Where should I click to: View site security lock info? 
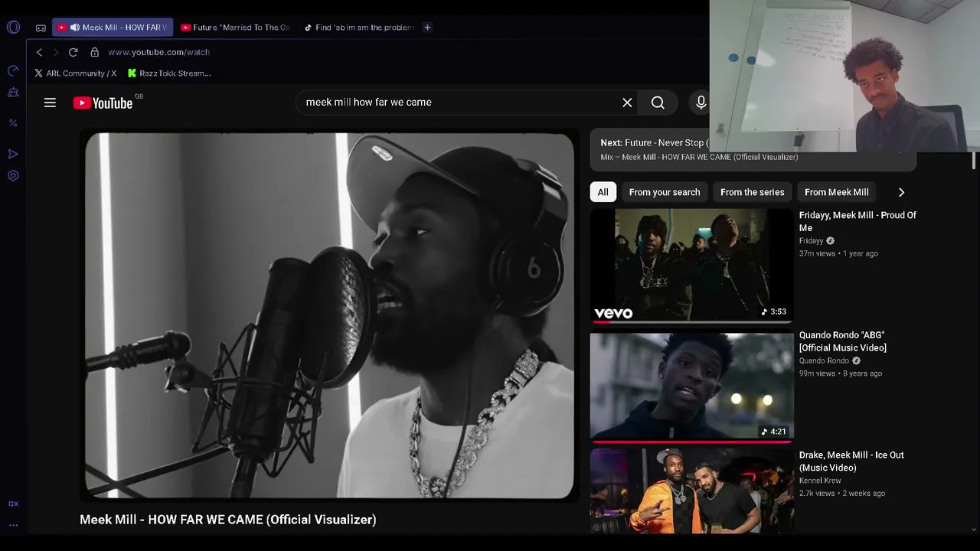(94, 52)
